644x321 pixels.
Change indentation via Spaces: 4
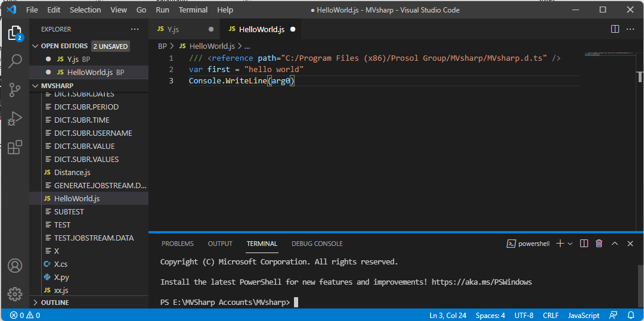click(490, 315)
